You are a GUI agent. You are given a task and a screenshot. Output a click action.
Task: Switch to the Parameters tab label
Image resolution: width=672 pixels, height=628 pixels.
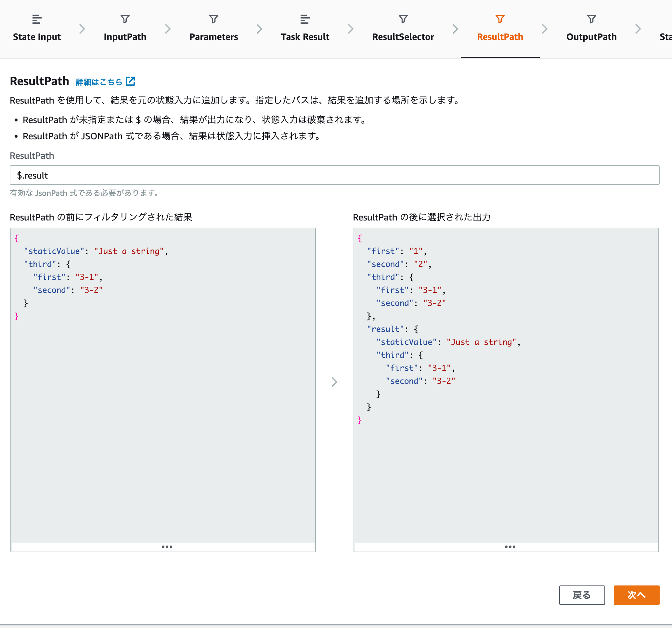(x=213, y=37)
